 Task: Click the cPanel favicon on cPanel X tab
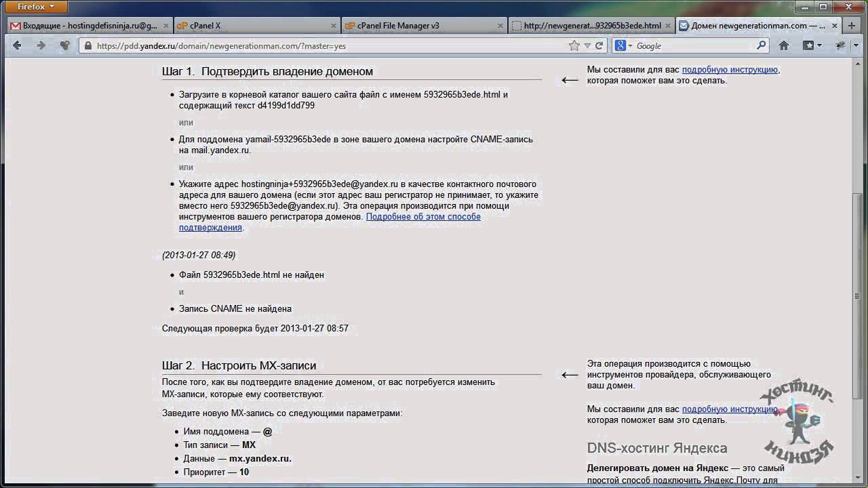pyautogui.click(x=182, y=26)
